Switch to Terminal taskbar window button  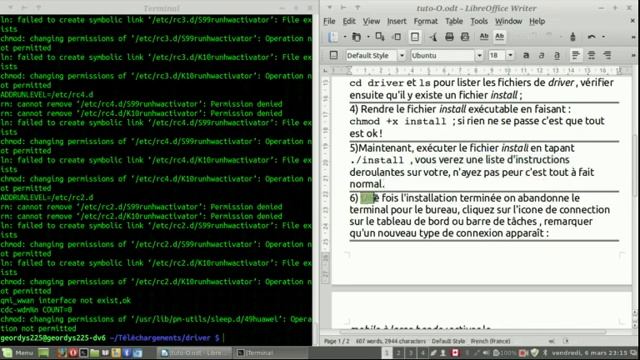(x=270, y=353)
